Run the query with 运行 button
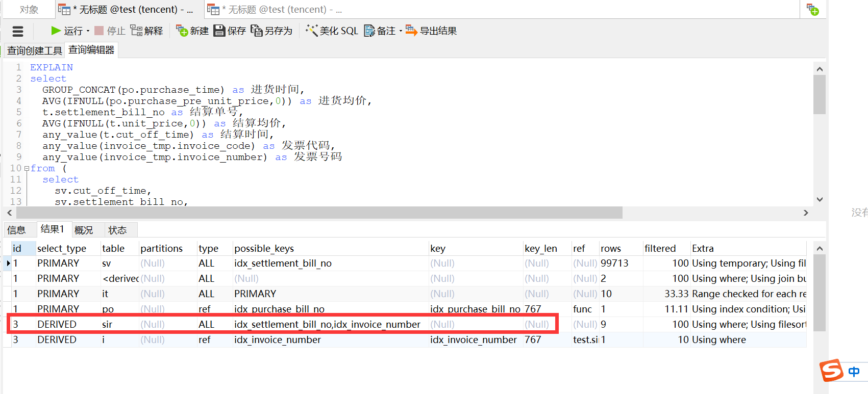The image size is (868, 394). point(67,31)
